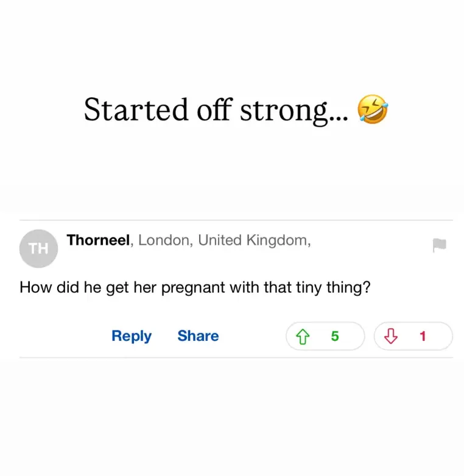The image size is (464, 476).
Task: Click the comment text about tiny thing
Action: [x=195, y=287]
